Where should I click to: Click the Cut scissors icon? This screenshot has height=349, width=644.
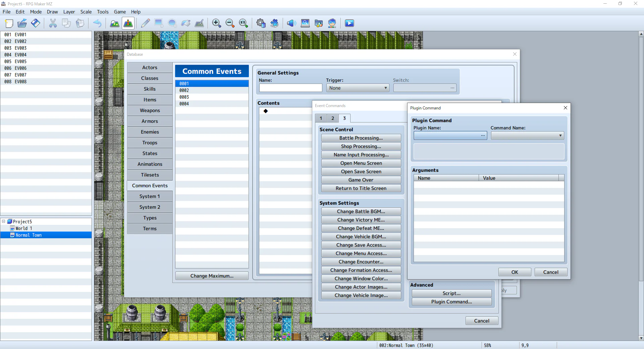(x=53, y=23)
